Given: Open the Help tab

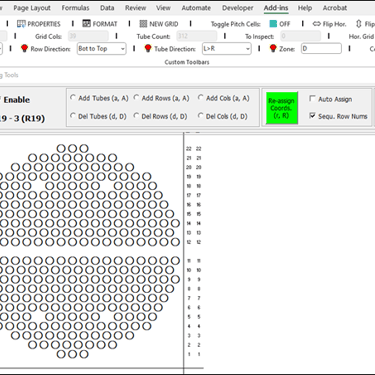Looking at the screenshot, I should [305, 8].
